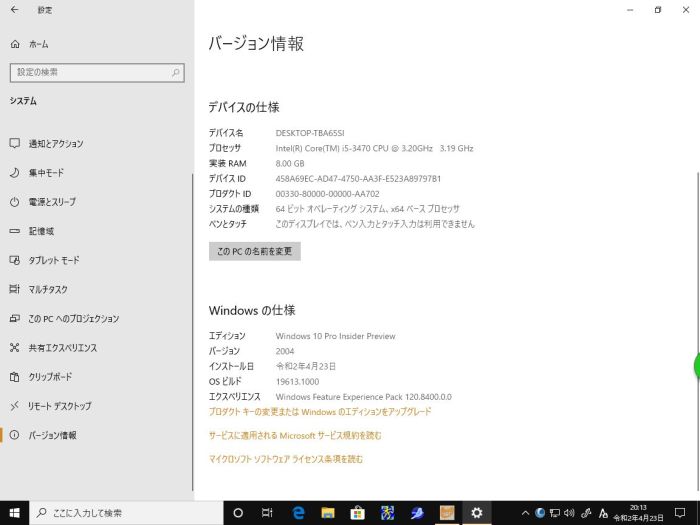Open マイクロソフト ソフトウェア ライセンス条項 link

285,459
